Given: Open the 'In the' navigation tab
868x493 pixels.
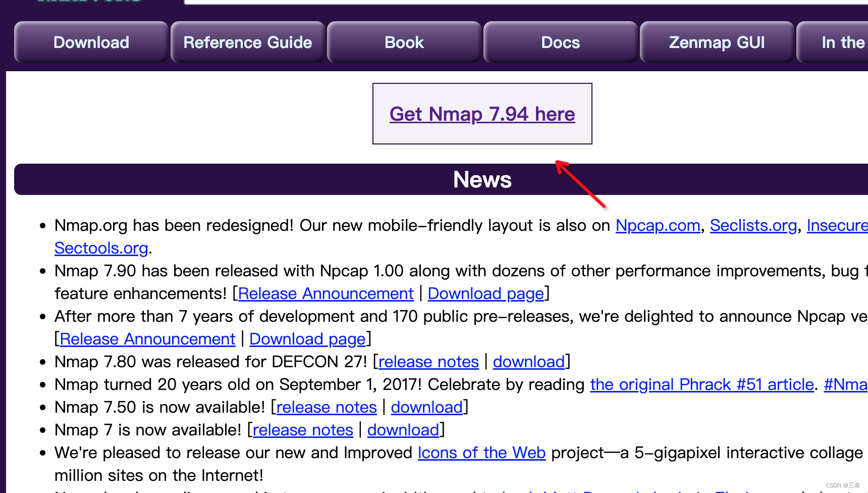Looking at the screenshot, I should pyautogui.click(x=833, y=42).
